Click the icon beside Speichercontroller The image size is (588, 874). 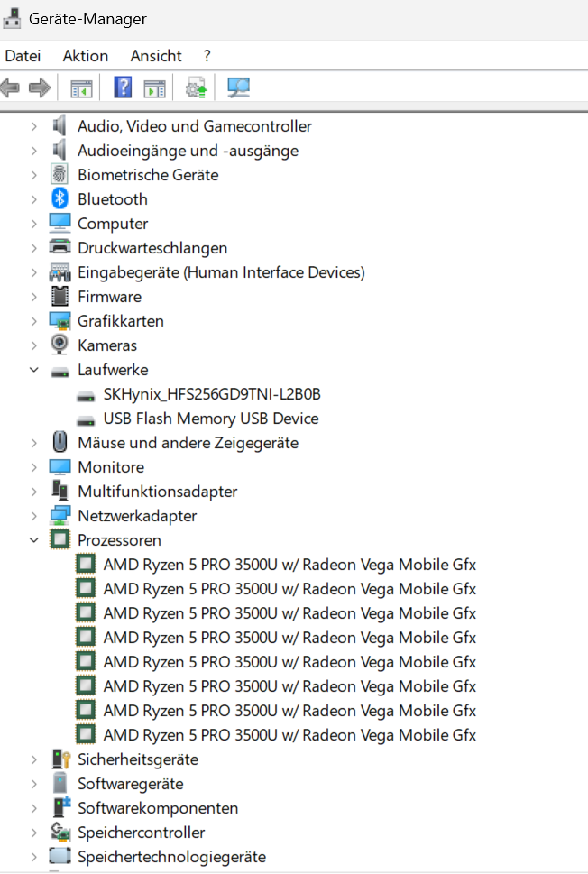[60, 832]
